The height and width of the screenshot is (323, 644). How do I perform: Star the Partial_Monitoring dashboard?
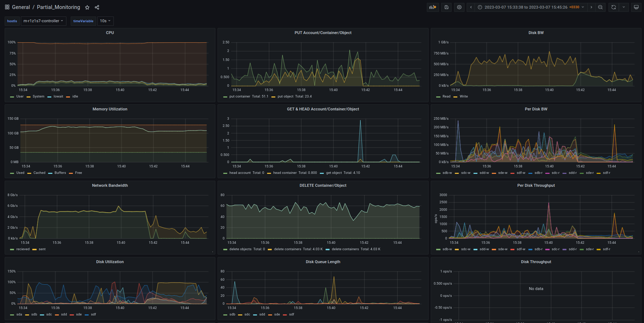click(x=87, y=7)
